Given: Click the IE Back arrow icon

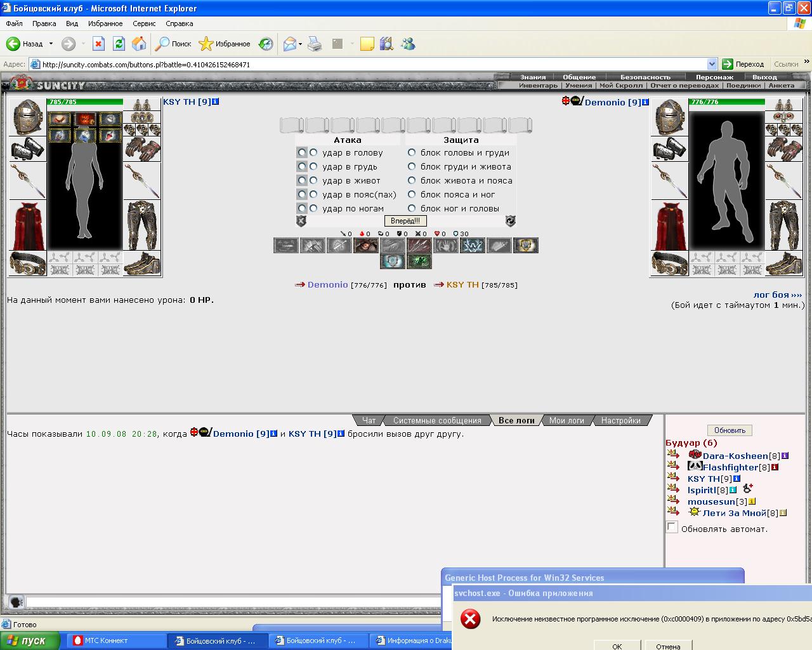Looking at the screenshot, I should pyautogui.click(x=13, y=44).
